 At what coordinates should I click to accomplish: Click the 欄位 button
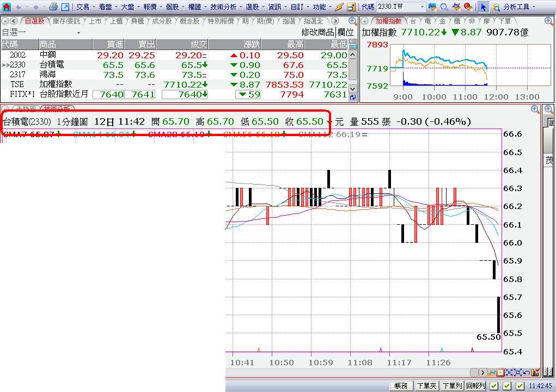345,33
